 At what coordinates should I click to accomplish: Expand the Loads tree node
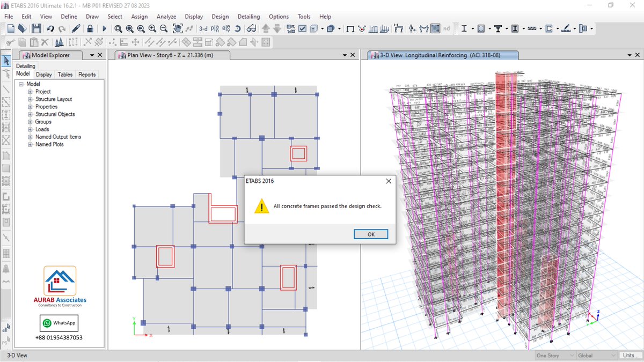tap(31, 129)
